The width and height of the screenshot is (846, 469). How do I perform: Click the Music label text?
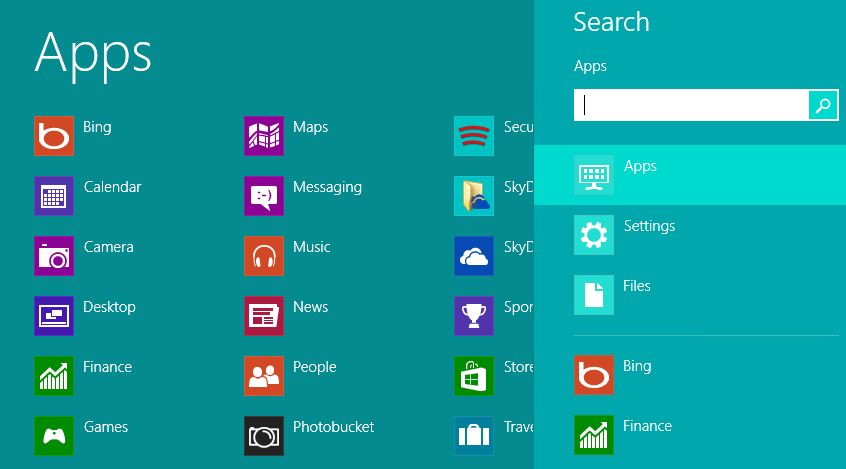pyautogui.click(x=311, y=247)
